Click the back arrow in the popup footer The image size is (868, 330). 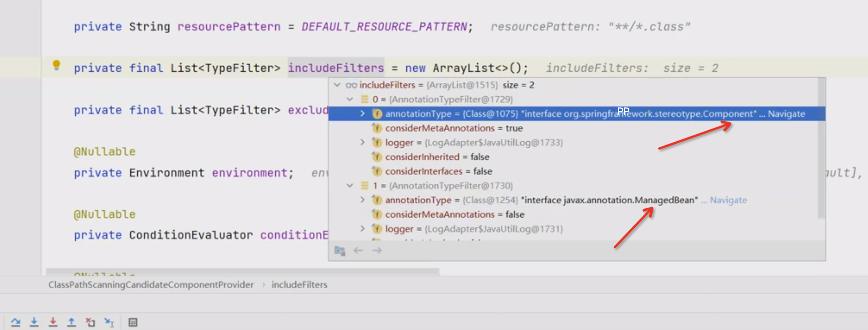[x=358, y=251]
